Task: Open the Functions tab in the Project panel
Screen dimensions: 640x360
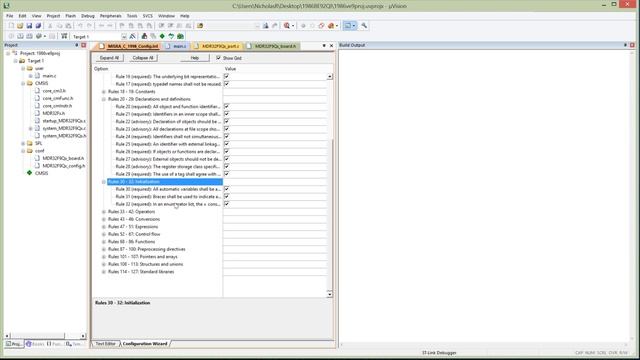Action: point(55,344)
